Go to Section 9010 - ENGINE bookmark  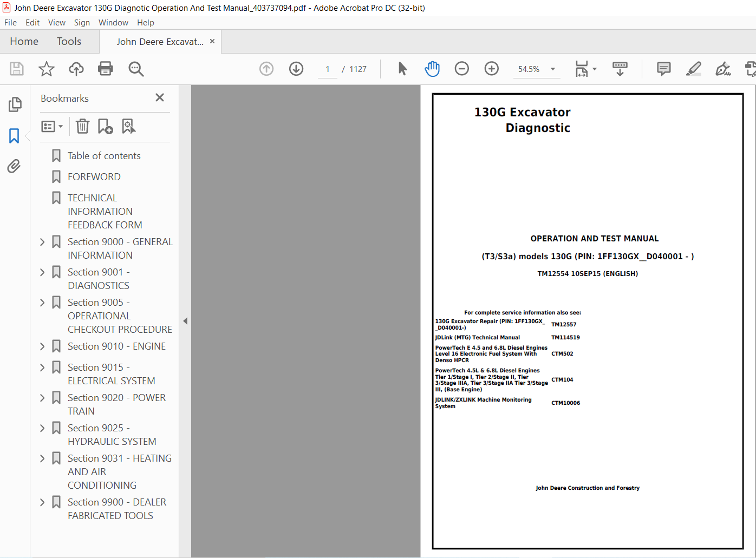[x=117, y=346]
